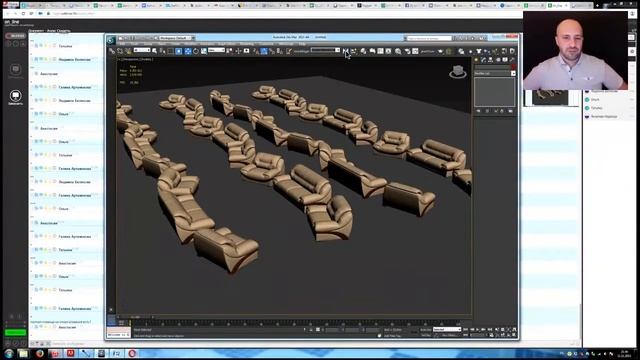Open the Selected key filter dropdown

coord(447,329)
